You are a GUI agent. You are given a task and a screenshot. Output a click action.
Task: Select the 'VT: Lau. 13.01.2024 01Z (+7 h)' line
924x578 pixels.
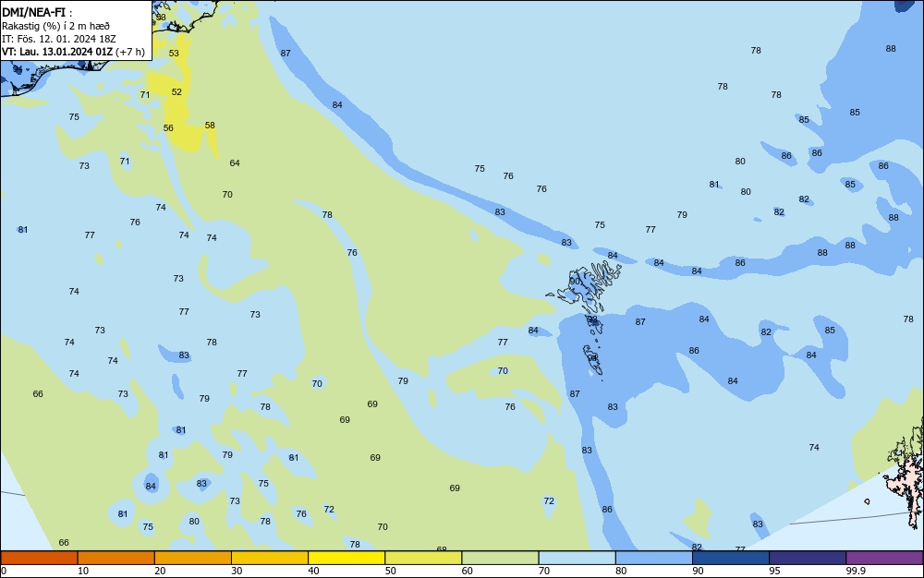[73, 52]
